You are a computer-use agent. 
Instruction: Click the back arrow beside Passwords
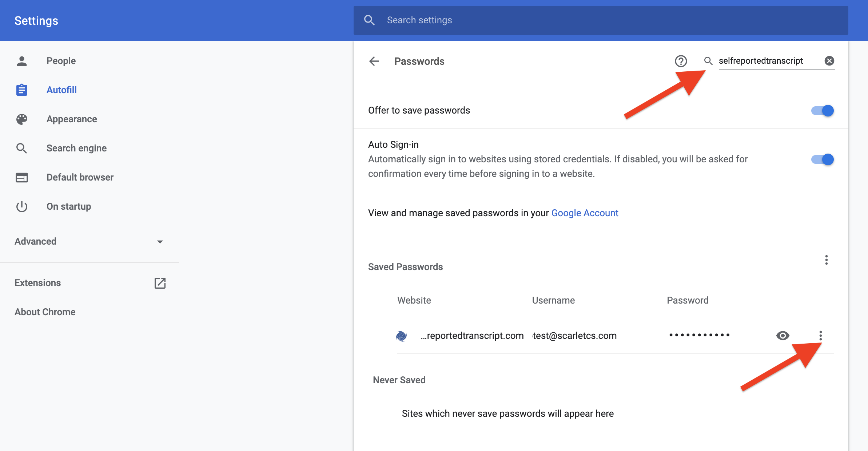pos(374,61)
